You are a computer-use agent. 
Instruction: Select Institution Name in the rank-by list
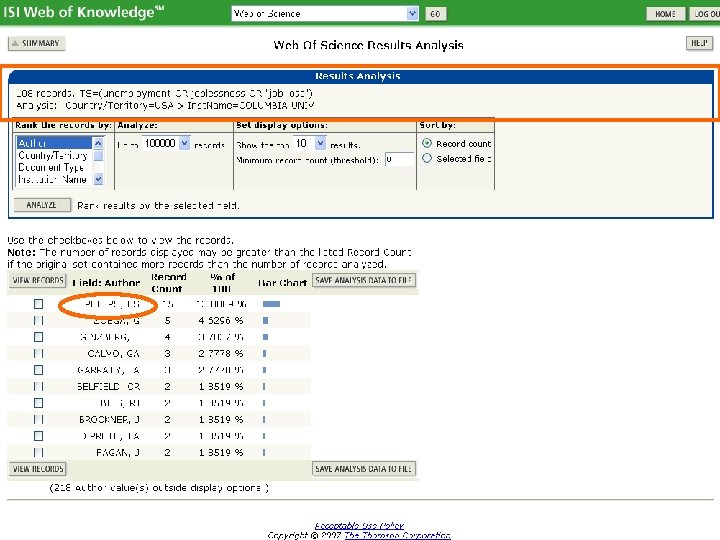tap(54, 179)
